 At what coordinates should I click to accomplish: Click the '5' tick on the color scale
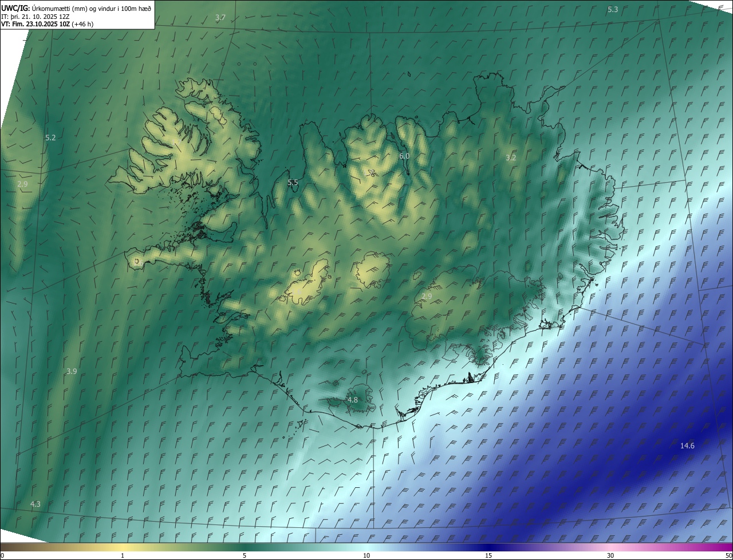point(245,555)
